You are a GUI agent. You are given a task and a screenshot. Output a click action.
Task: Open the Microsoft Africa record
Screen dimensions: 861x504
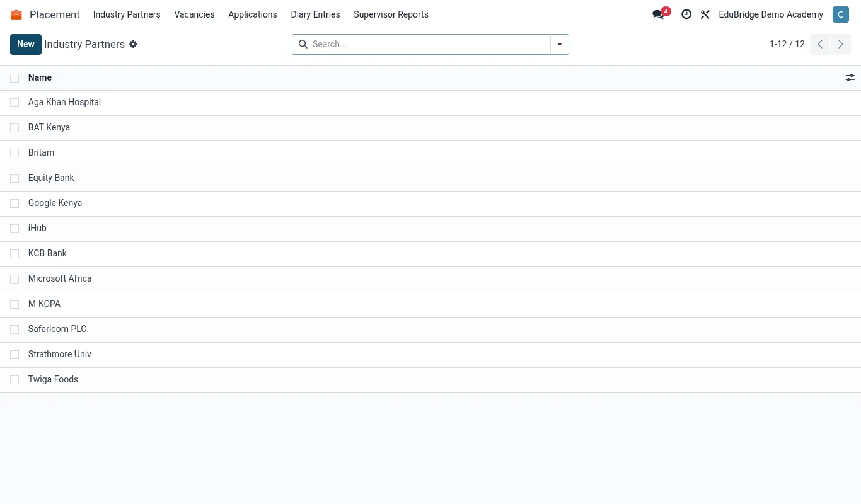[x=60, y=278]
